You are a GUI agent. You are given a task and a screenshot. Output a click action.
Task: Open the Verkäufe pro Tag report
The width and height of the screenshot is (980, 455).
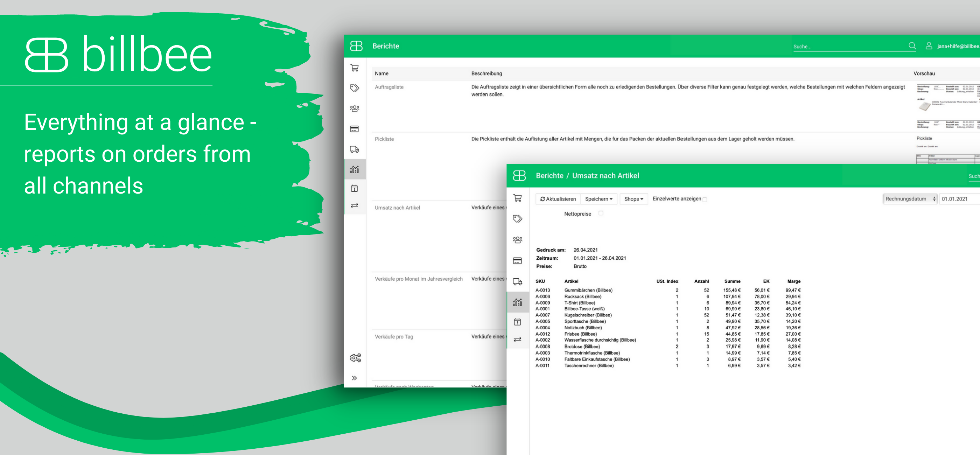(394, 337)
